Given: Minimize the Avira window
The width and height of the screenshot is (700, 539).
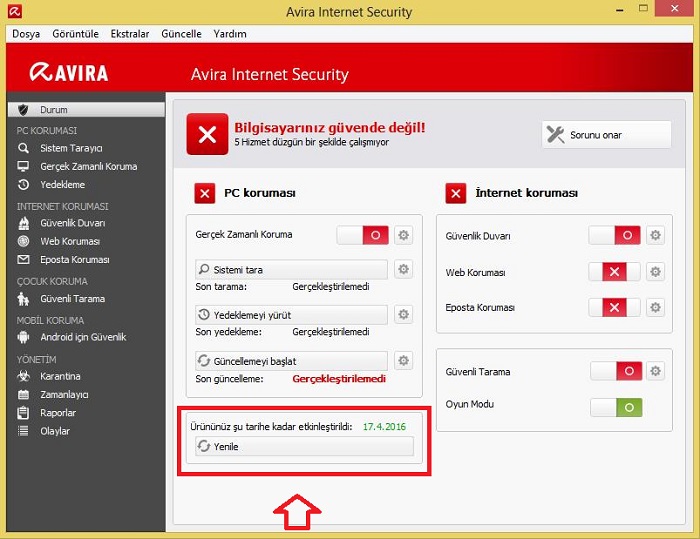Looking at the screenshot, I should 620,10.
